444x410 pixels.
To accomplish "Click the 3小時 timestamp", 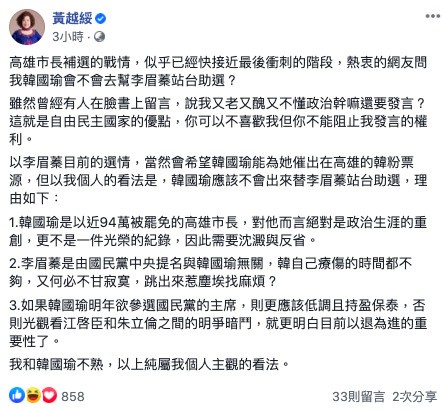I will (68, 37).
